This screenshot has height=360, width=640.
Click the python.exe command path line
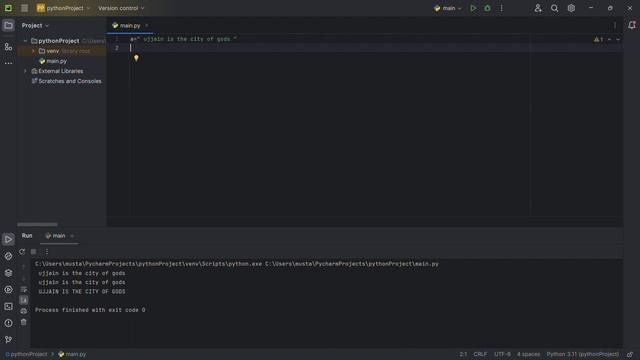coord(237,264)
